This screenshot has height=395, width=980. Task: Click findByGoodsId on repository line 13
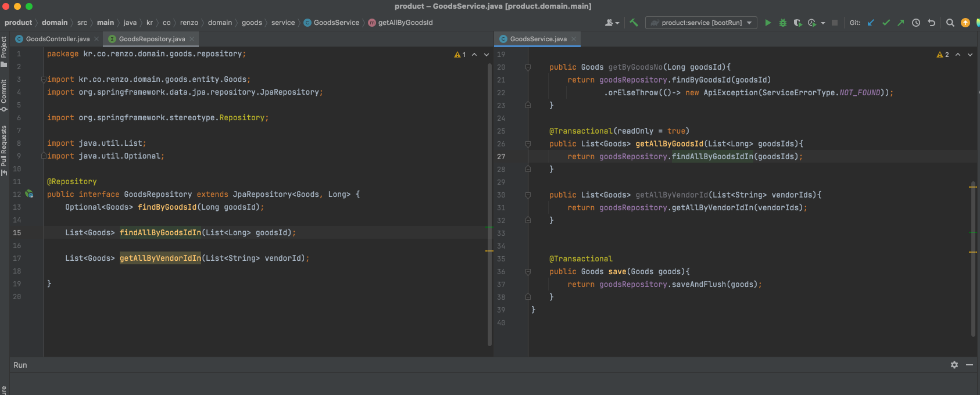[167, 207]
